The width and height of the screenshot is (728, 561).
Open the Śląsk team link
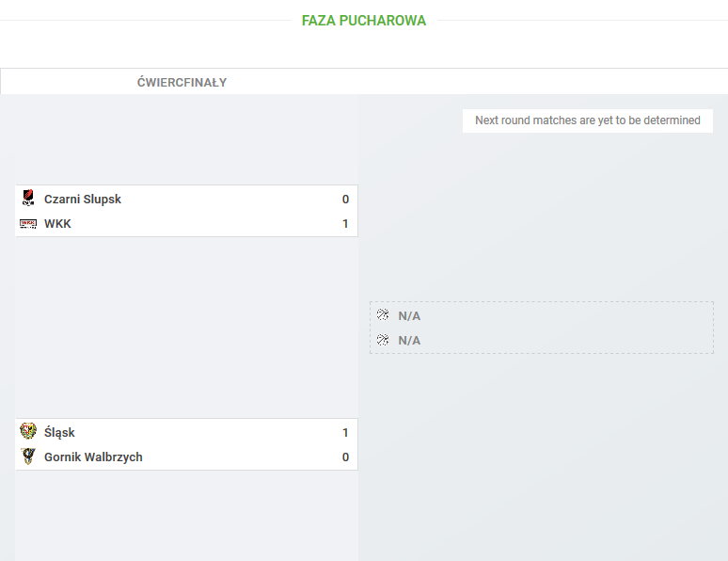coord(59,433)
